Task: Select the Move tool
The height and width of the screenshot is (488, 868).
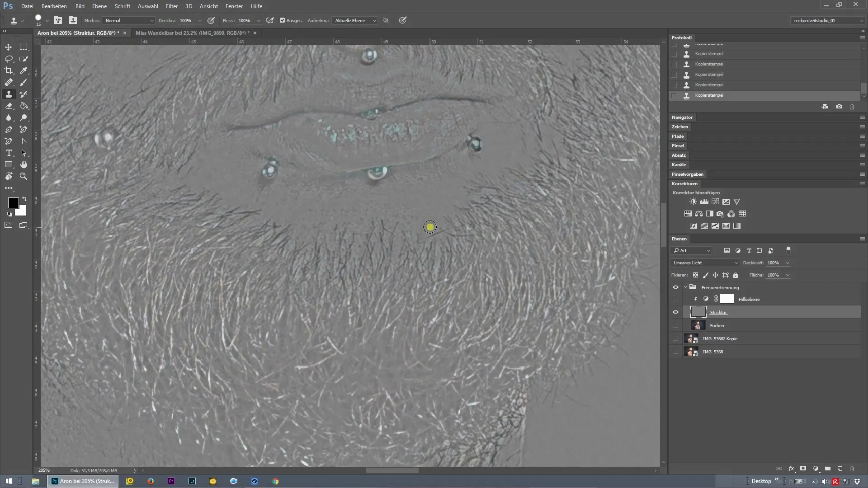Action: [x=9, y=47]
